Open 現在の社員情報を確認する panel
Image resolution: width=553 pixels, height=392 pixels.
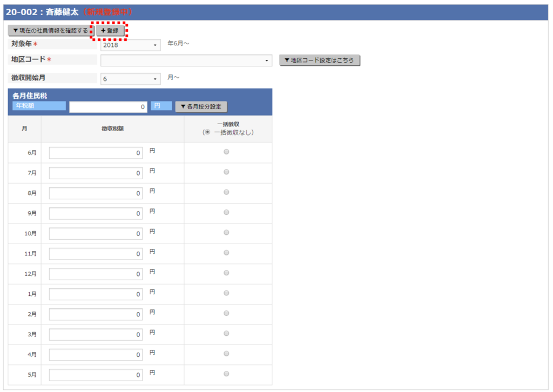[x=50, y=31]
